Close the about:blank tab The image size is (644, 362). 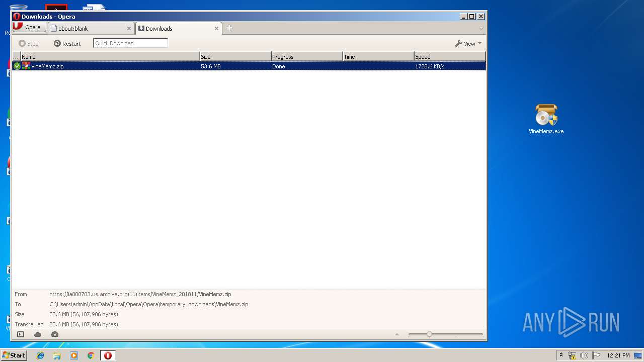129,29
